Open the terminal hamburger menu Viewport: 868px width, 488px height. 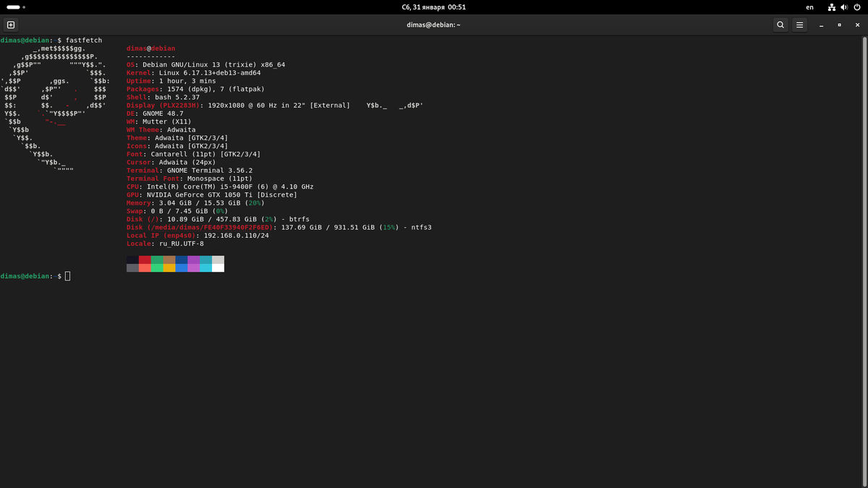pyautogui.click(x=799, y=25)
